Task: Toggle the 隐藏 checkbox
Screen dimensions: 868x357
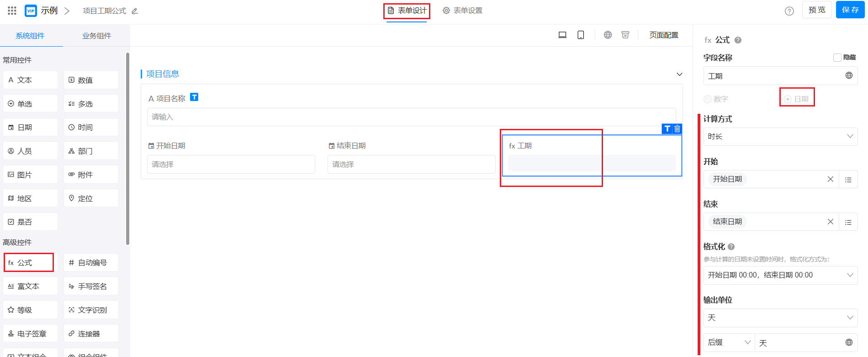Action: click(837, 58)
